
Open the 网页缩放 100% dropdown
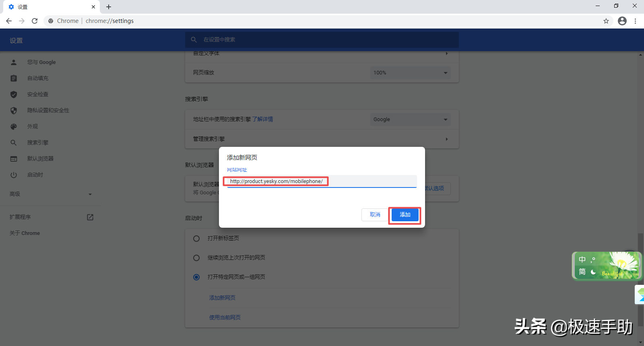(410, 73)
